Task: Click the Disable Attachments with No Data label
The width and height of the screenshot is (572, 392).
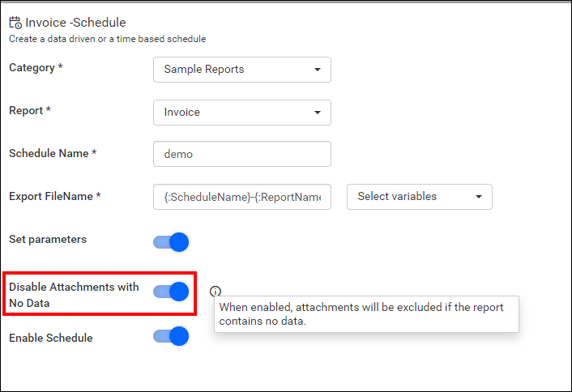Action: [x=74, y=295]
